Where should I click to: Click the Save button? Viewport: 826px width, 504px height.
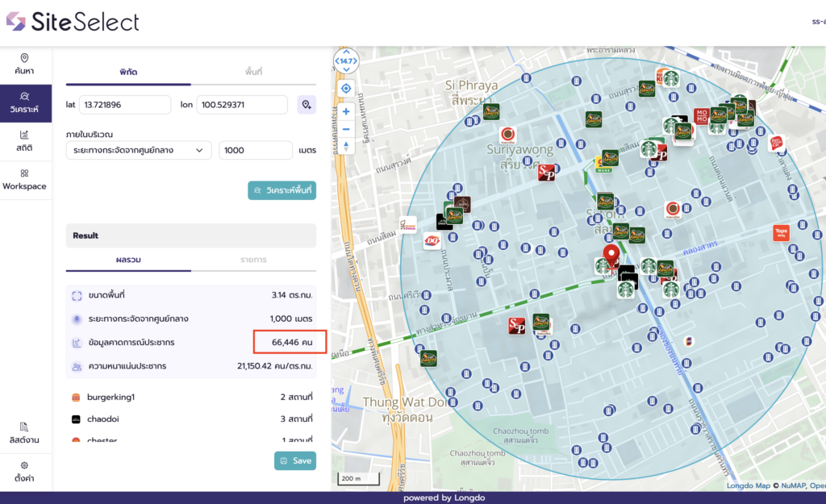tap(295, 460)
